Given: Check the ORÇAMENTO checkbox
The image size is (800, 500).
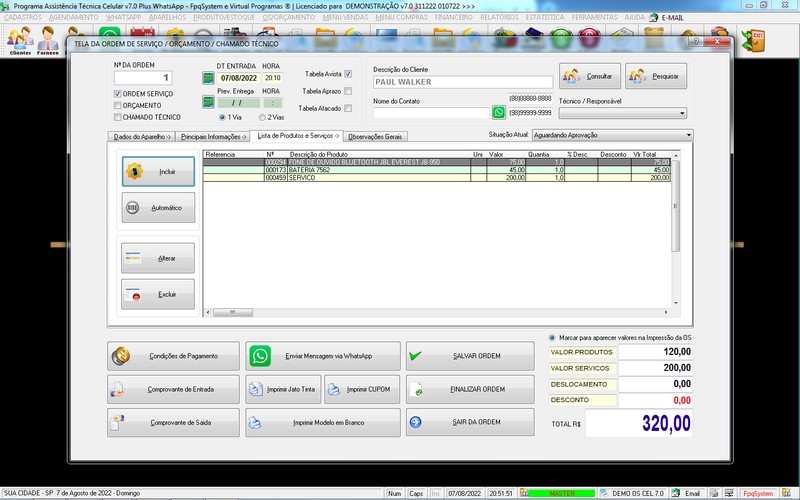Looking at the screenshot, I should pos(118,106).
